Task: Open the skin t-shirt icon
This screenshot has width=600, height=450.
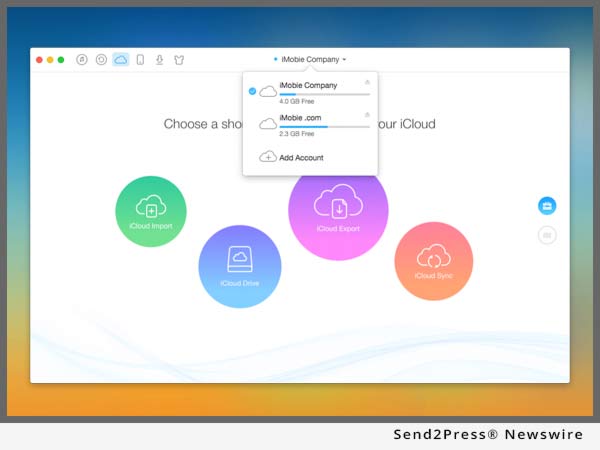Action: [x=179, y=60]
